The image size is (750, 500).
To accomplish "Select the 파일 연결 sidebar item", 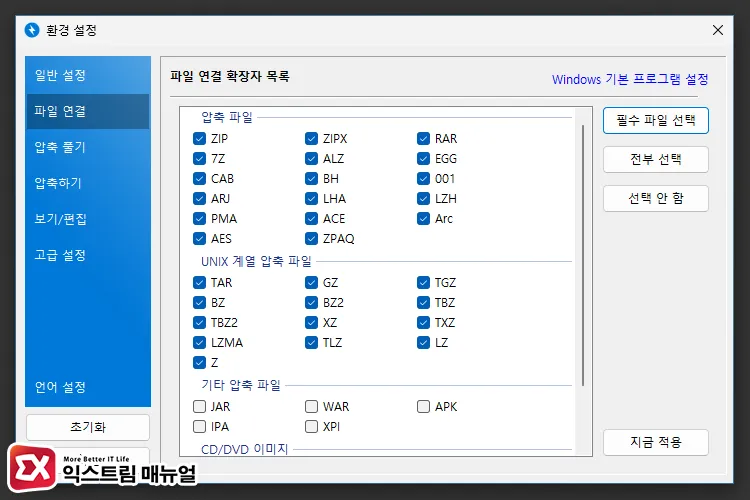I will click(88, 111).
